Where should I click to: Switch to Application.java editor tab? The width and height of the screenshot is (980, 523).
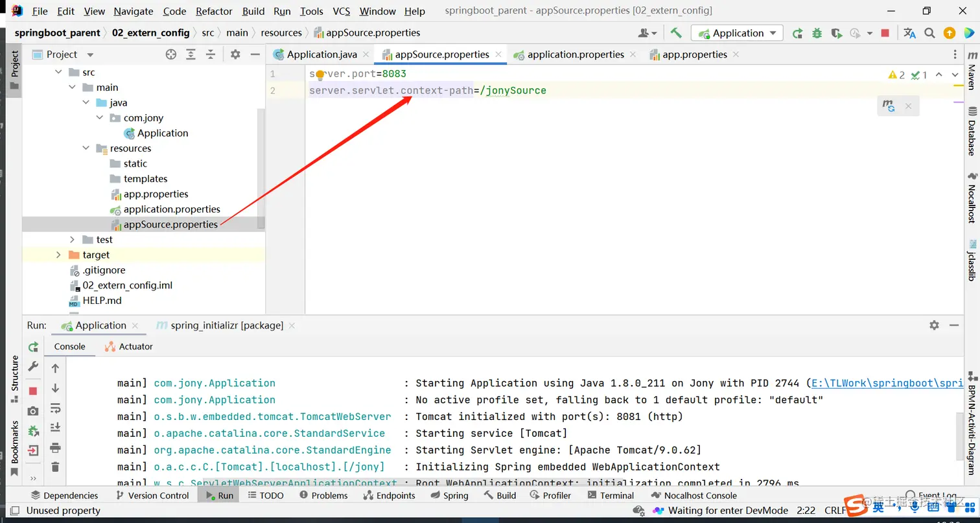tap(321, 54)
